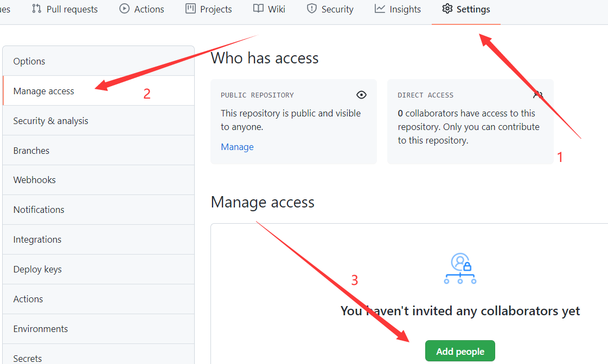
Task: Click the green Add people button
Action: pyautogui.click(x=460, y=351)
